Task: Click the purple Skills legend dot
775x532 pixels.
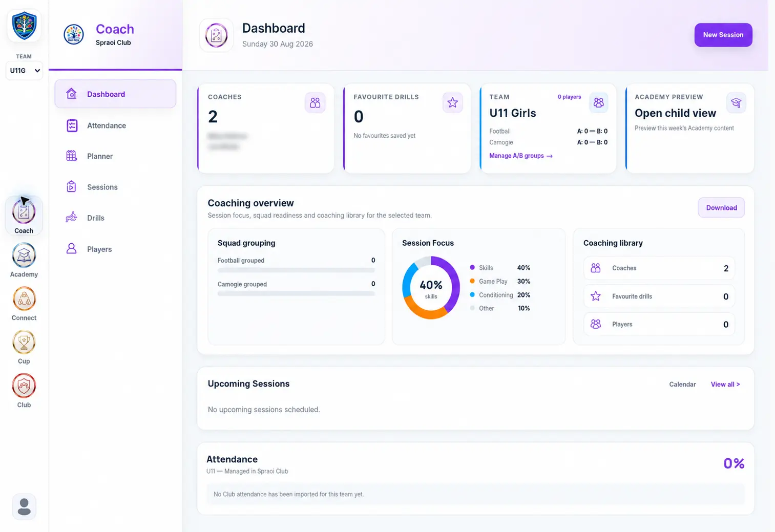Action: 472,267
